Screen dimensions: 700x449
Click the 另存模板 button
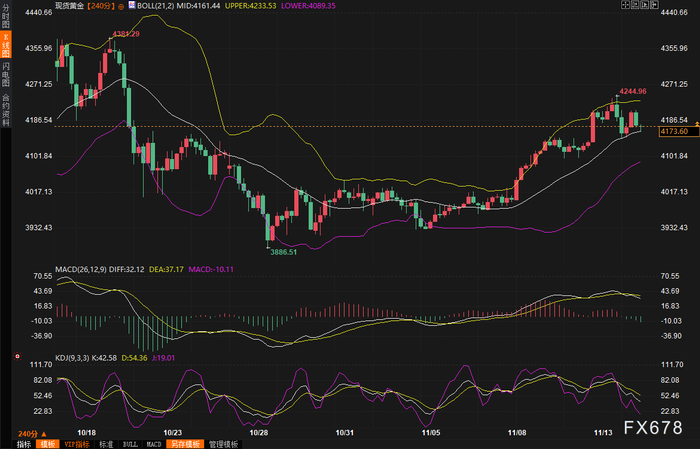coord(185,444)
